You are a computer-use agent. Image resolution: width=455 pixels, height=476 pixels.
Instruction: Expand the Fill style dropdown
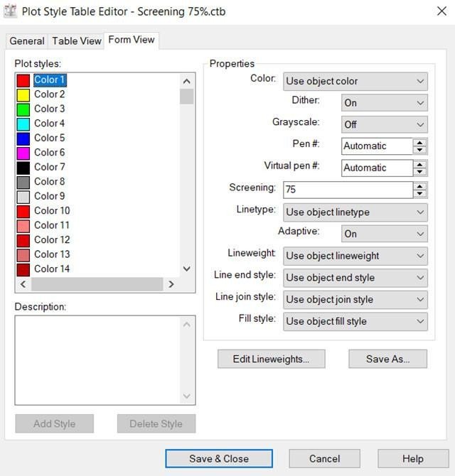click(355, 321)
